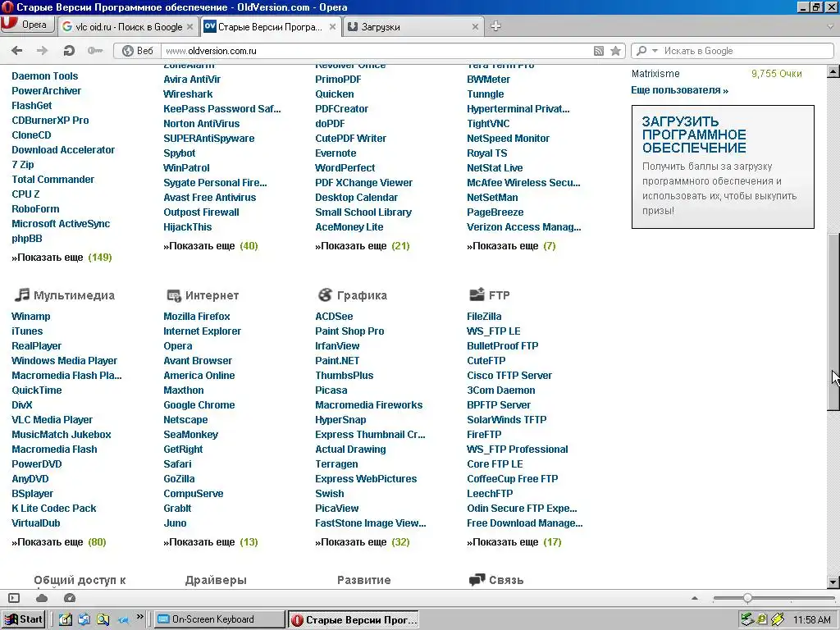Open the Daemon Tools link
This screenshot has width=840, height=630.
pyautogui.click(x=45, y=76)
